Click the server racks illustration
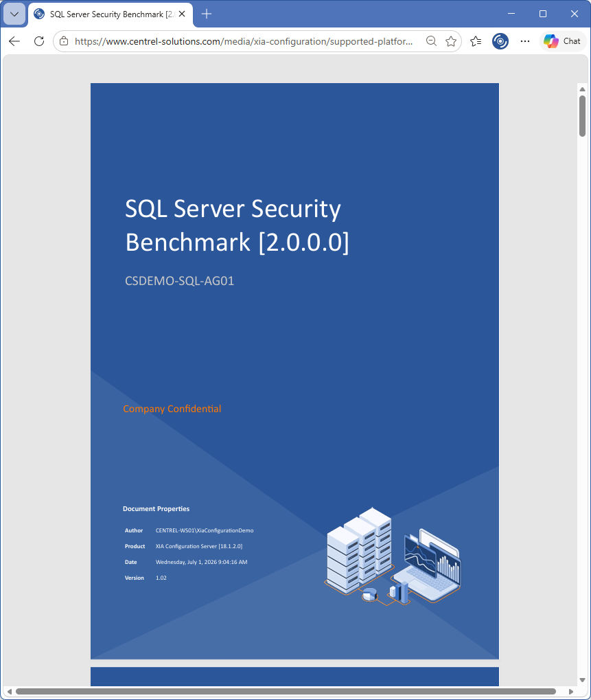This screenshot has height=700, width=591. 360,550
